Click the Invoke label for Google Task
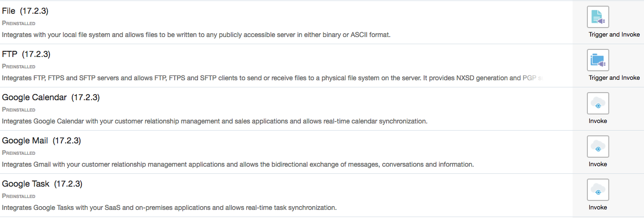Viewport: 644px width, 218px height. pos(598,208)
